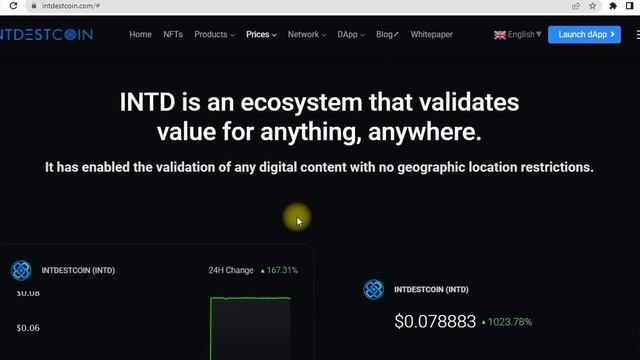640x360 pixels.
Task: Reload the page with the refresh icon
Action: click(13, 6)
